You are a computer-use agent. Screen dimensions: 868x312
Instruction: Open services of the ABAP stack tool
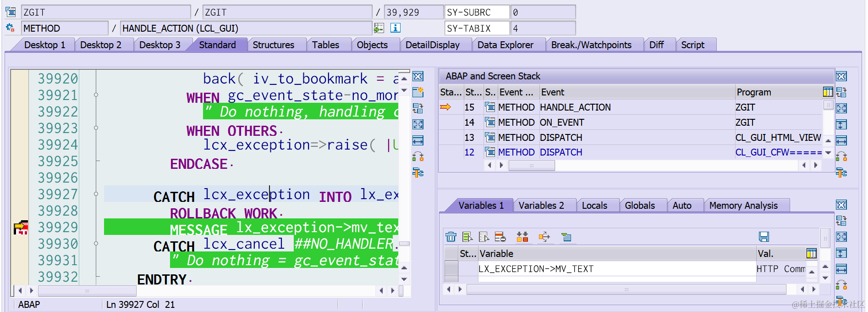click(x=841, y=173)
